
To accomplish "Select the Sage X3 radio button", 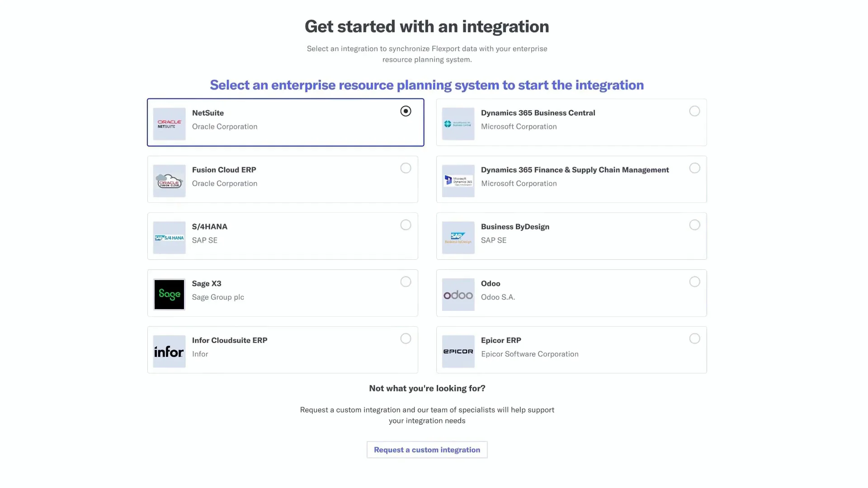I will 406,282.
